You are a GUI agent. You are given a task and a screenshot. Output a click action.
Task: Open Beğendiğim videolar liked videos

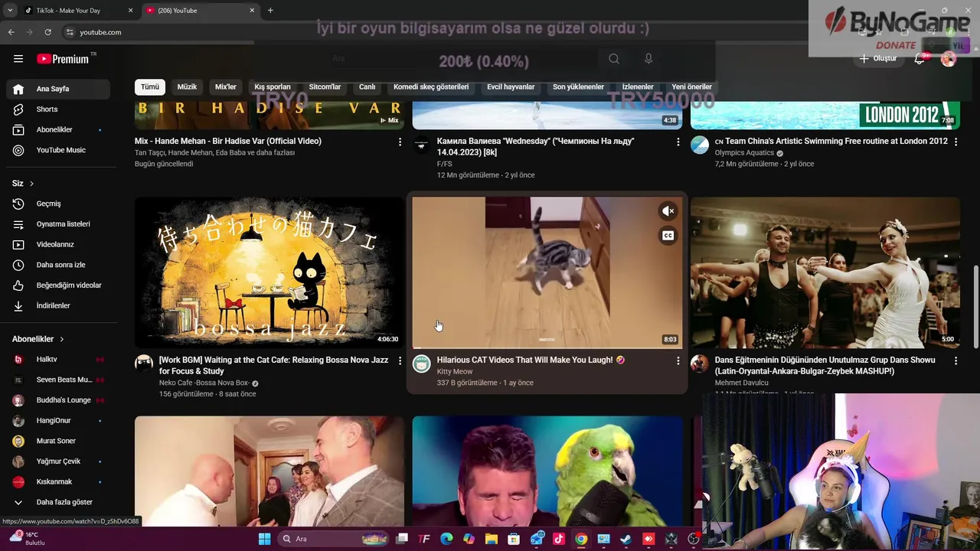tap(58, 285)
